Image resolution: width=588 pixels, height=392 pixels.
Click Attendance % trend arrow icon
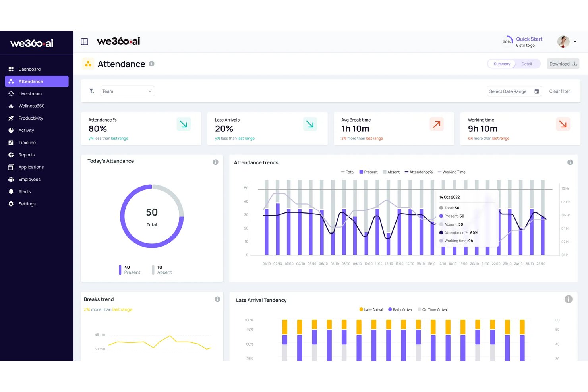[x=184, y=124]
